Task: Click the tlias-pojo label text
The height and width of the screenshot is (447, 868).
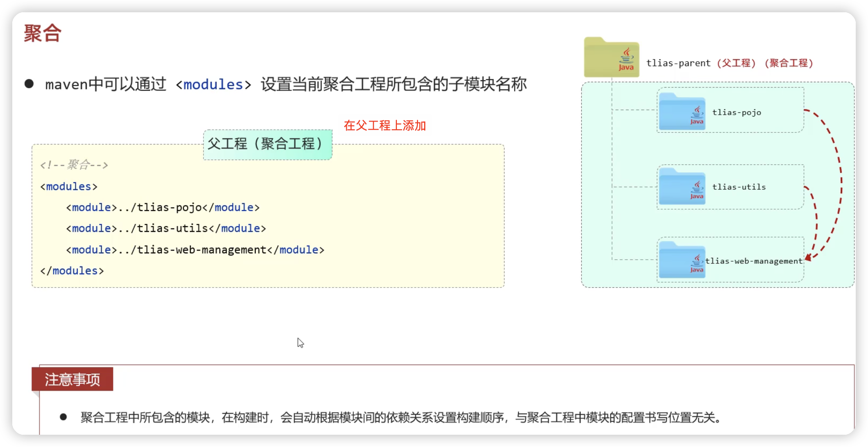Action: [x=737, y=112]
